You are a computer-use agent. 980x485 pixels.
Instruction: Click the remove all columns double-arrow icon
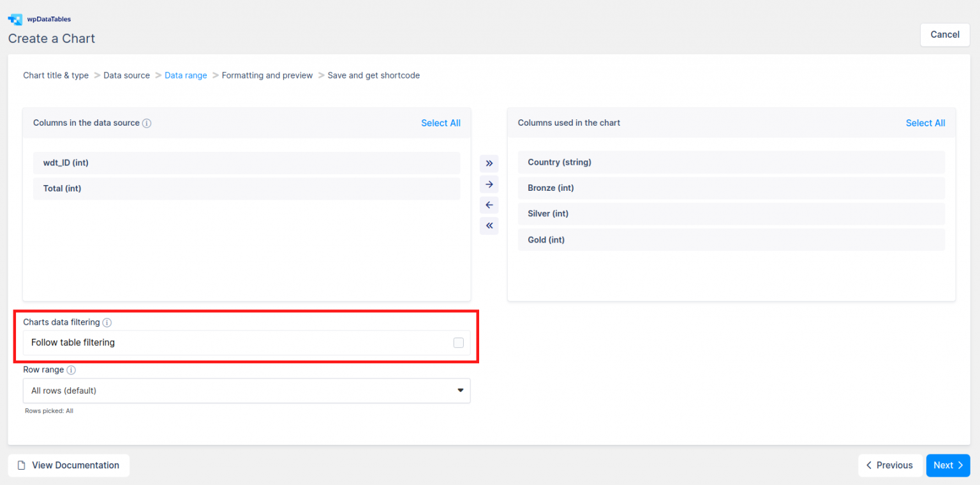pos(489,226)
